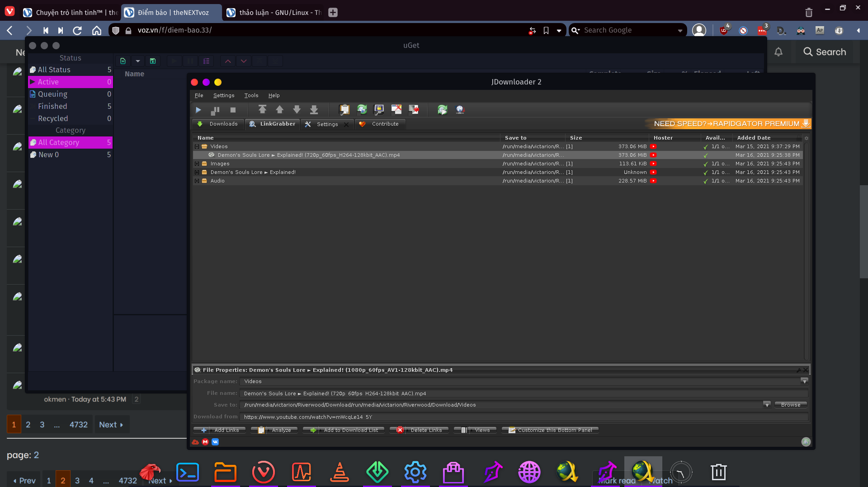Sort LinkGrabber by Size column
868x487 pixels.
(606, 138)
